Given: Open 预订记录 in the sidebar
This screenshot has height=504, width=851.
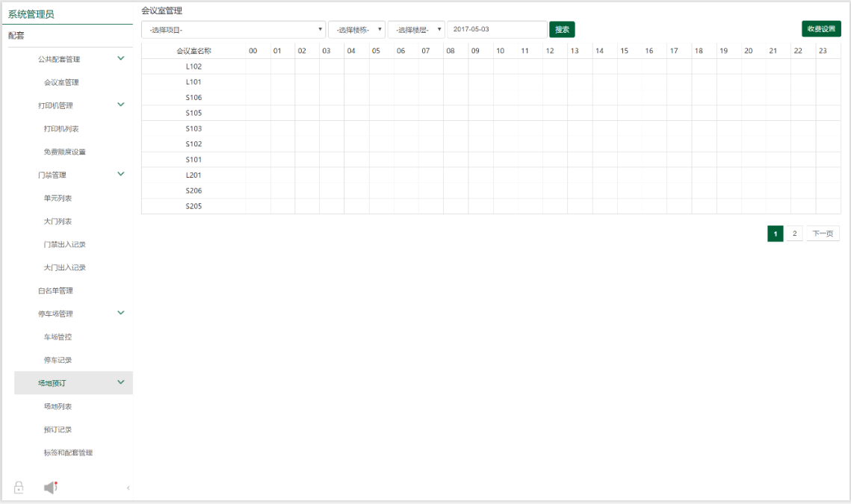Looking at the screenshot, I should coord(58,429).
